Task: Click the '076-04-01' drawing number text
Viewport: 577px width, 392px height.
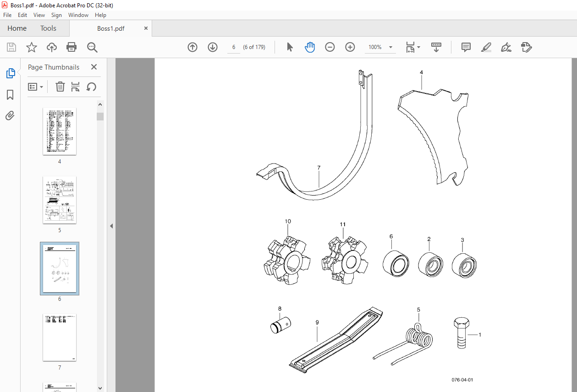Action: click(x=462, y=380)
